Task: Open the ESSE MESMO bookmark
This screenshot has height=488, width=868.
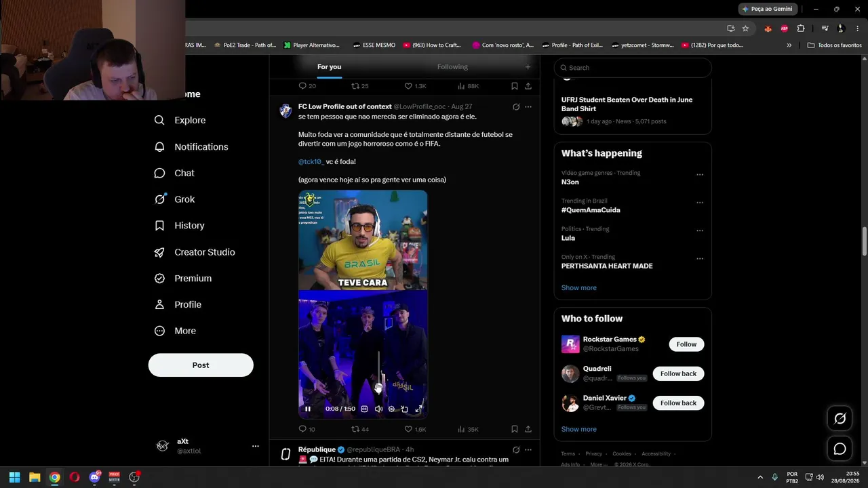Action: (x=374, y=45)
